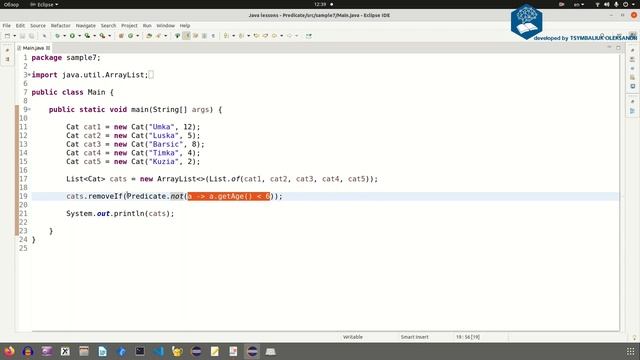
Task: Open Firefox from the dock
Action: point(9,351)
